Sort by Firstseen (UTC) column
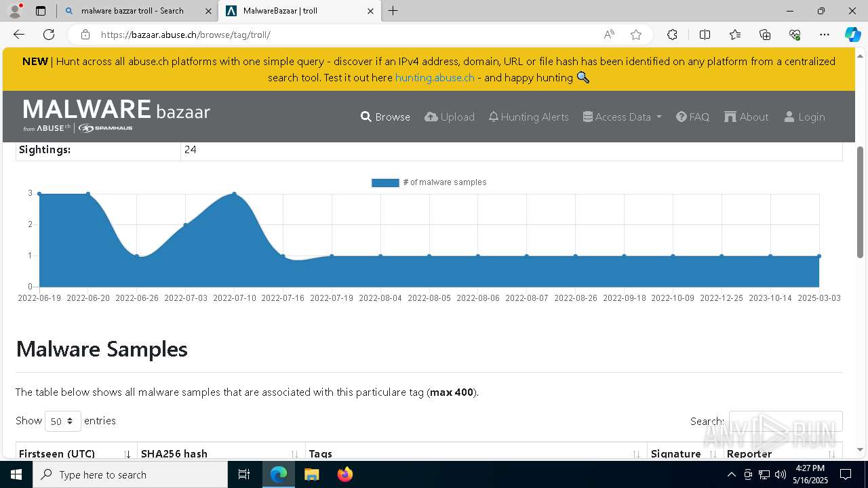Image resolution: width=868 pixels, height=488 pixels. 76,453
